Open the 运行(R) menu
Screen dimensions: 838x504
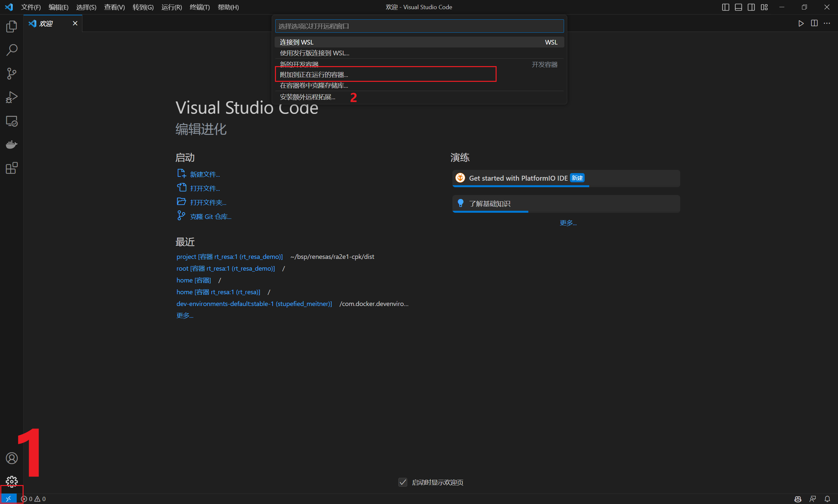click(172, 7)
